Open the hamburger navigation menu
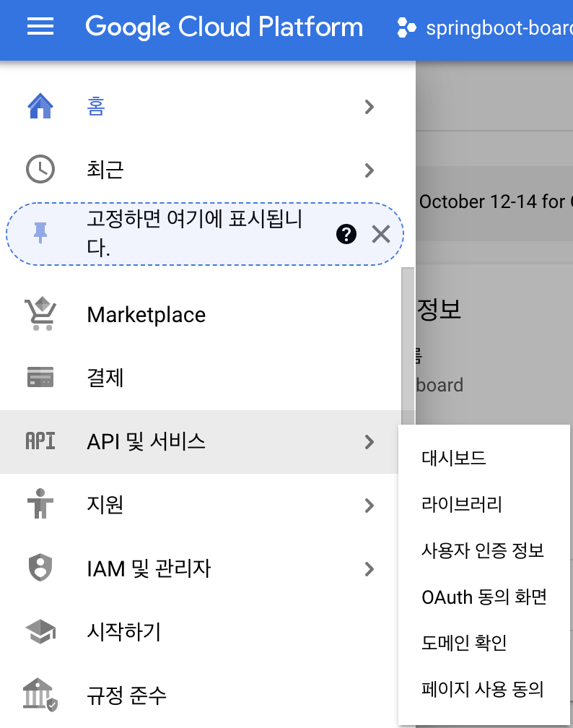Viewport: 573px width, 728px height. pyautogui.click(x=40, y=27)
